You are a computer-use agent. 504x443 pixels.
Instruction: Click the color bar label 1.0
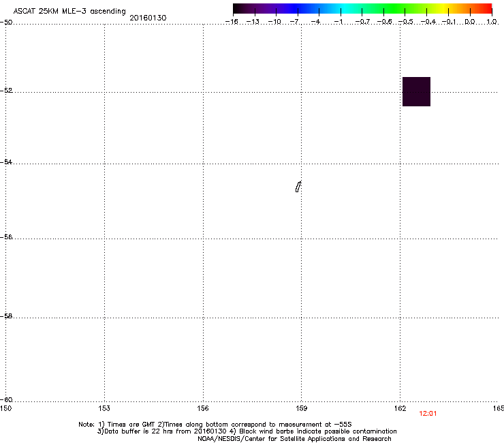[492, 22]
